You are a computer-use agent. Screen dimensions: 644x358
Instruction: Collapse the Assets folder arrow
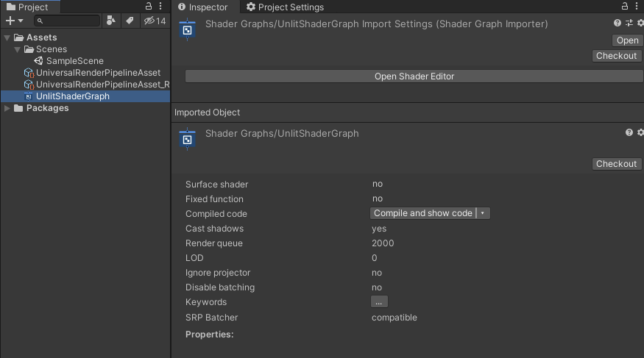[x=7, y=37]
